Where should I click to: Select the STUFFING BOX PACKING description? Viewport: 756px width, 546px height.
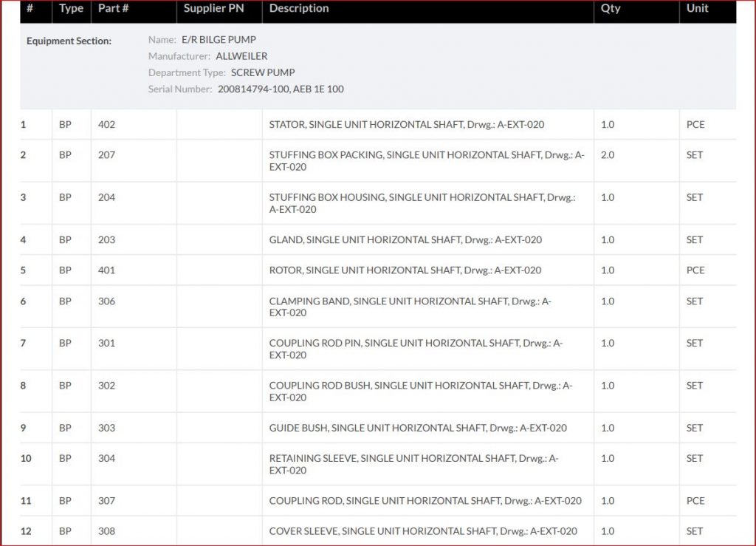pyautogui.click(x=426, y=161)
